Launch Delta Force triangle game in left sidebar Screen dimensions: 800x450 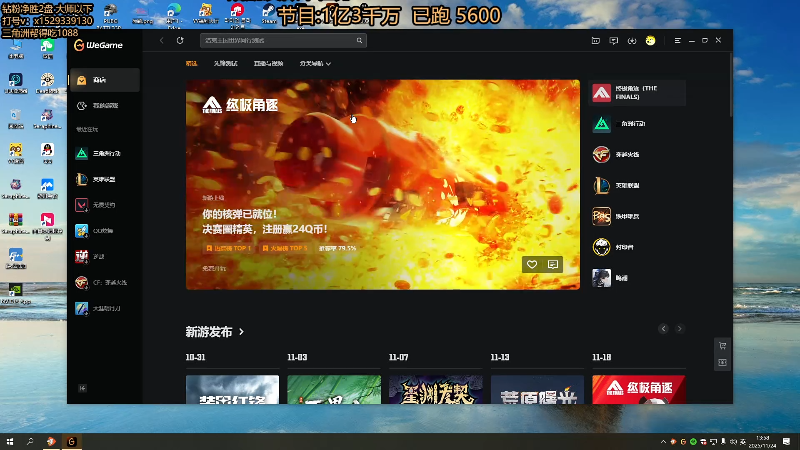(105, 153)
